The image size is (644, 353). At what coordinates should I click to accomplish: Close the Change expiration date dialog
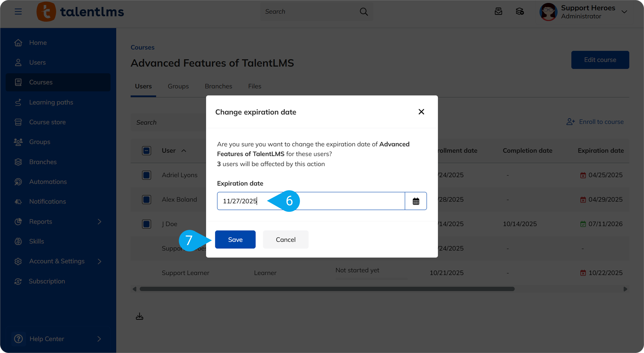point(421,112)
